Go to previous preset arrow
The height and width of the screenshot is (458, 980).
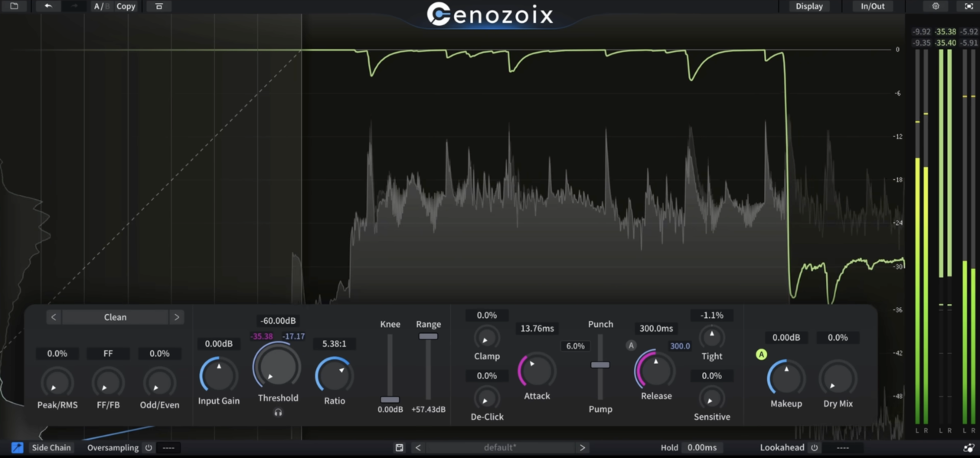click(x=418, y=448)
